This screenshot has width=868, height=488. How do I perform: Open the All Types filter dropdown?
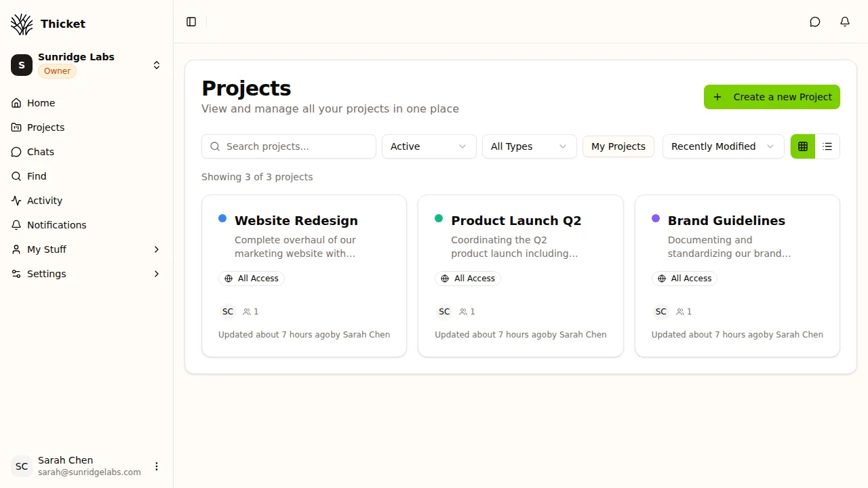(x=529, y=146)
